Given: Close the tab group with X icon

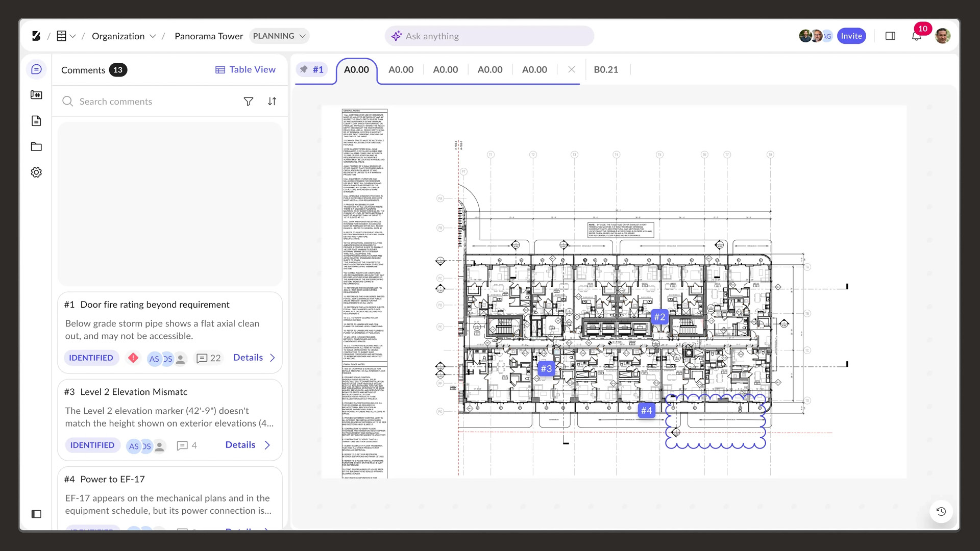Looking at the screenshot, I should click(x=572, y=69).
